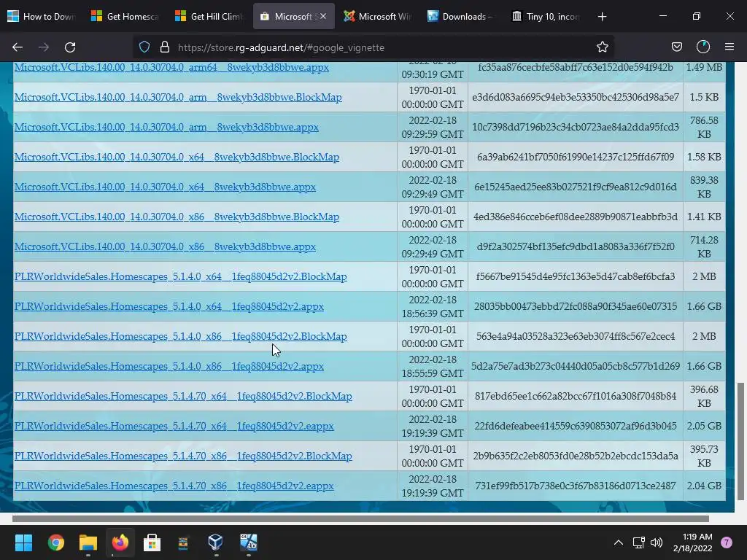Download Homescapes 5.1.4.0 x86 BlockMap
The height and width of the screenshot is (560, 747).
181,337
